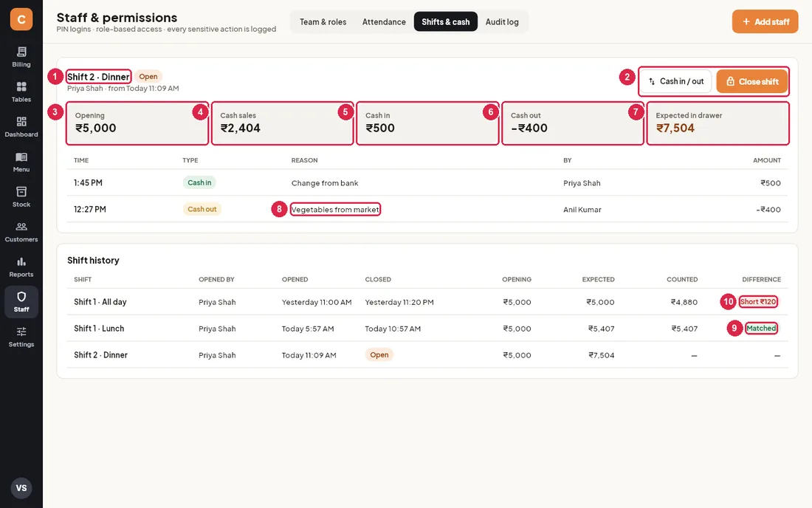Click the Open badge beside Shift 2 · Dinner heading
This screenshot has width=812, height=508.
(148, 77)
